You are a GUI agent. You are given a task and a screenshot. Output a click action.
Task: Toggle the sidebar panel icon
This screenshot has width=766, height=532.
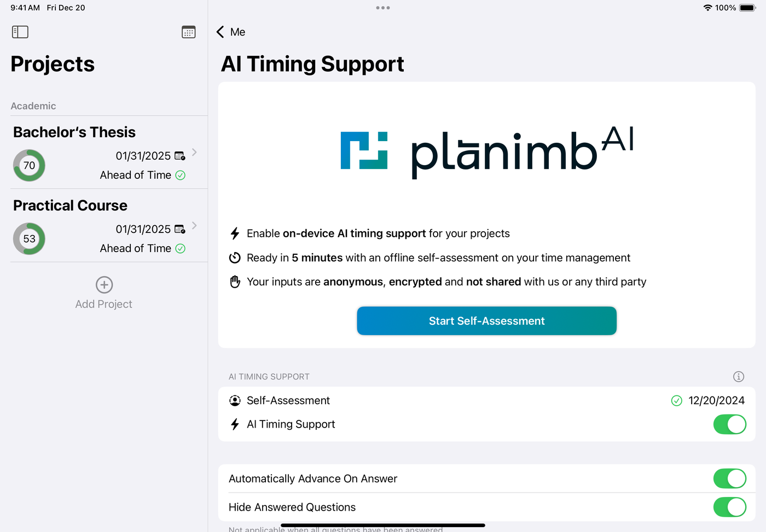20,32
